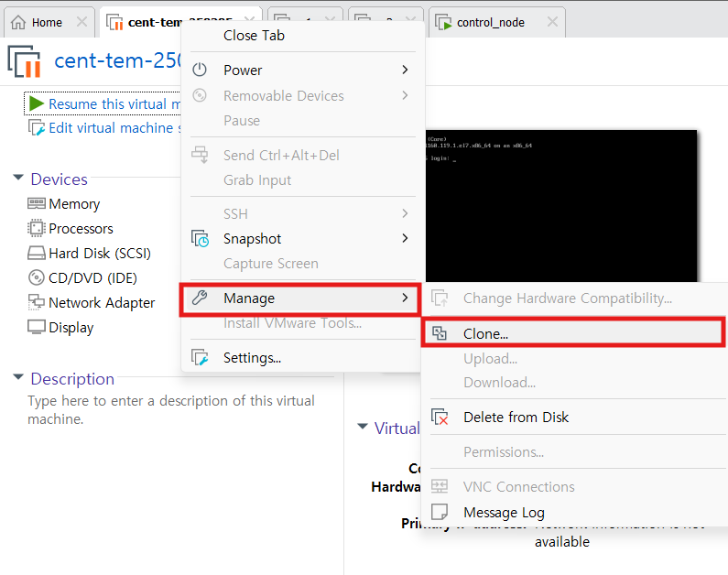
Task: Click the Delete from Disk icon
Action: tap(440, 417)
